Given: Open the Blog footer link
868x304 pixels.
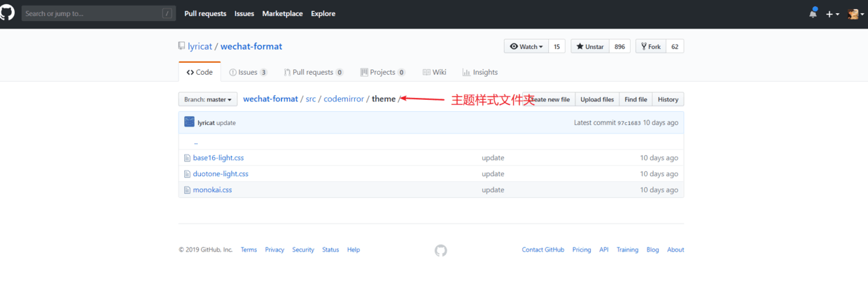Looking at the screenshot, I should 652,249.
